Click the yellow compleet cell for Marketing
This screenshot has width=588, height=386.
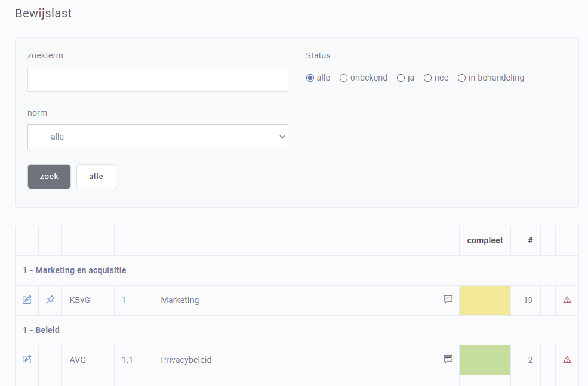pyautogui.click(x=485, y=300)
